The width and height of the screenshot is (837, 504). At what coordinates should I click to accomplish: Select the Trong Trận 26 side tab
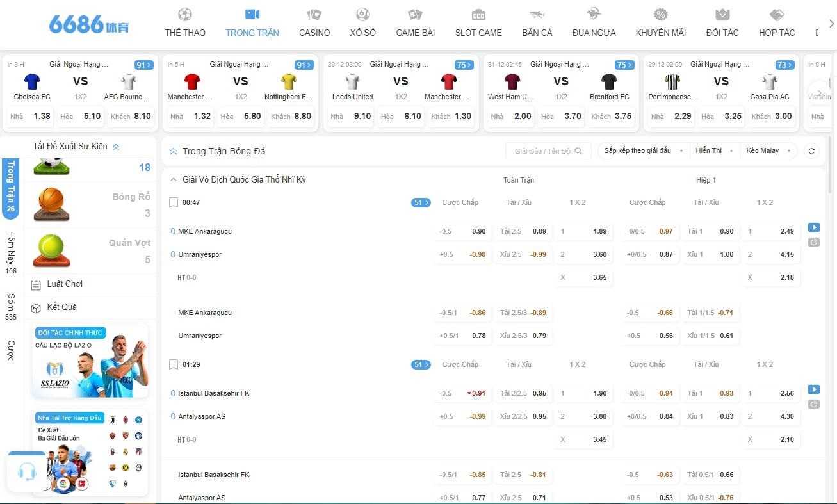click(11, 188)
